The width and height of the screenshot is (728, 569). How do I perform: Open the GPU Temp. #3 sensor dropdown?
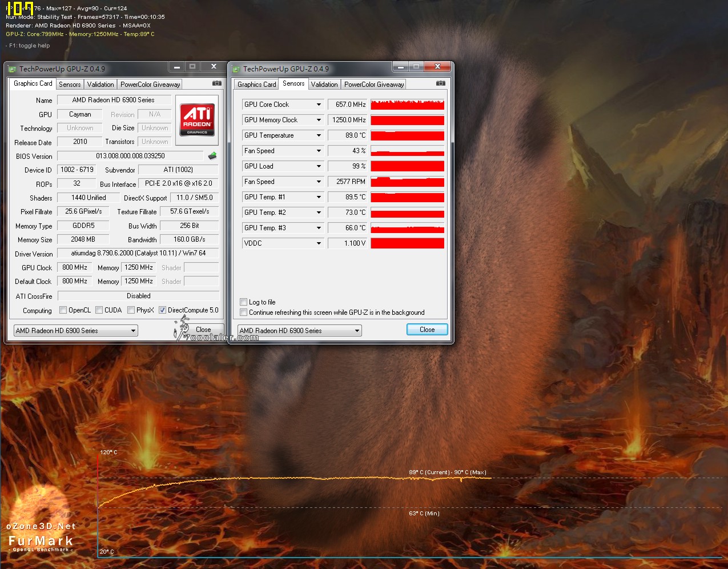(319, 228)
